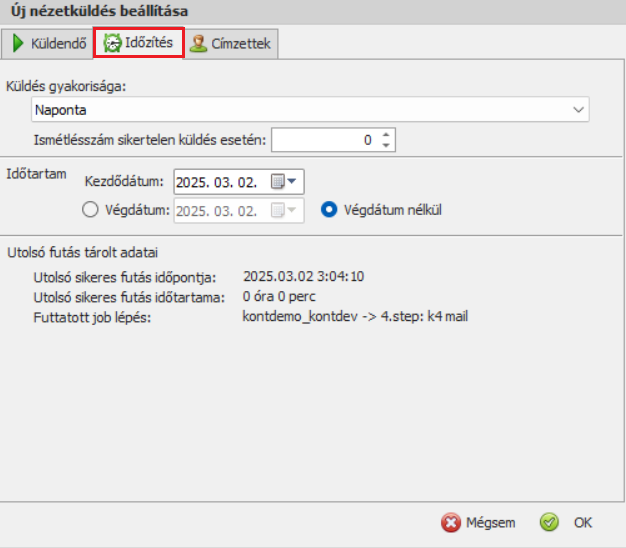This screenshot has height=548, width=626.
Task: Click inside the Ismétlésszám number field
Action: tap(323, 140)
